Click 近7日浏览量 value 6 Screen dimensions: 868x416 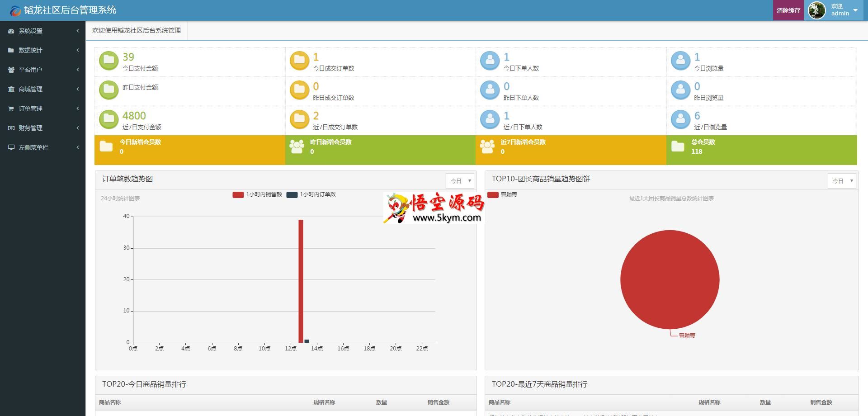[x=697, y=116]
